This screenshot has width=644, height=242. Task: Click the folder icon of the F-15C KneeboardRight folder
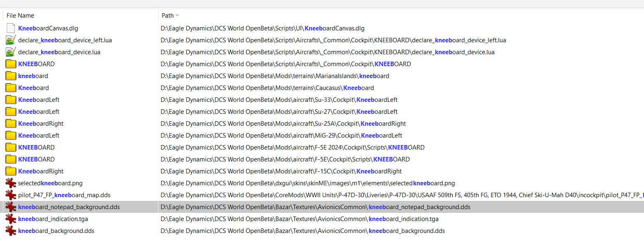(11, 171)
